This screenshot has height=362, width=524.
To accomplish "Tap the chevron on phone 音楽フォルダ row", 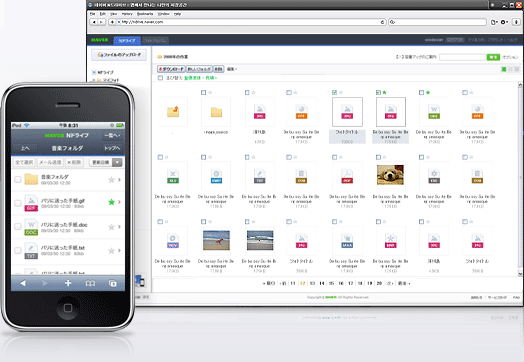I will click(119, 180).
